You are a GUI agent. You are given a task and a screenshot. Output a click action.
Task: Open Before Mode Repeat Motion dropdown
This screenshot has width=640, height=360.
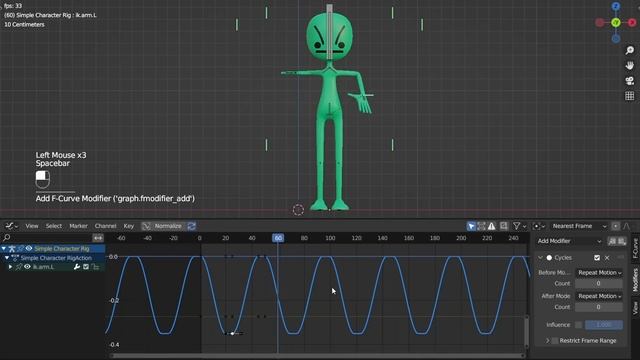(599, 272)
